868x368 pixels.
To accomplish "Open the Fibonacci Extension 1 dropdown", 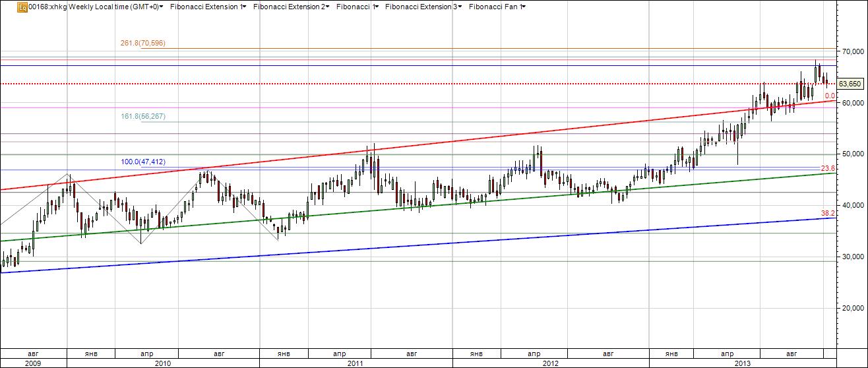I will click(209, 7).
